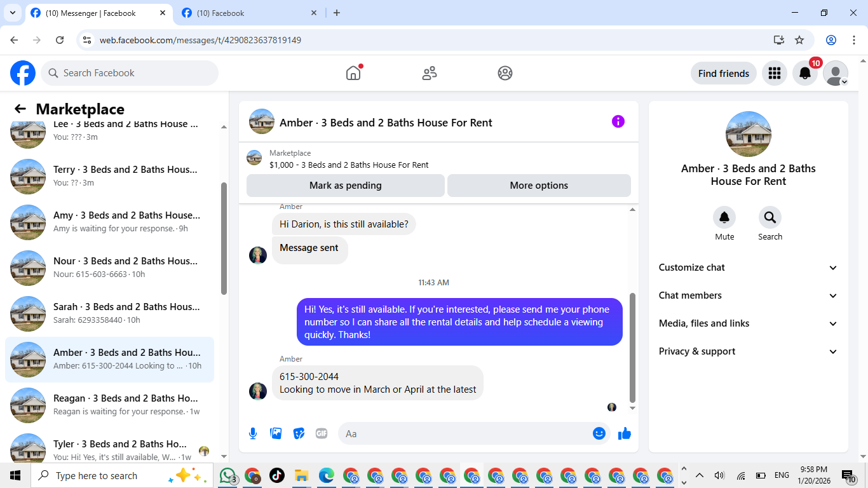The height and width of the screenshot is (488, 868).
Task: Click the listing thumbnail in the right panel
Action: coord(749,134)
